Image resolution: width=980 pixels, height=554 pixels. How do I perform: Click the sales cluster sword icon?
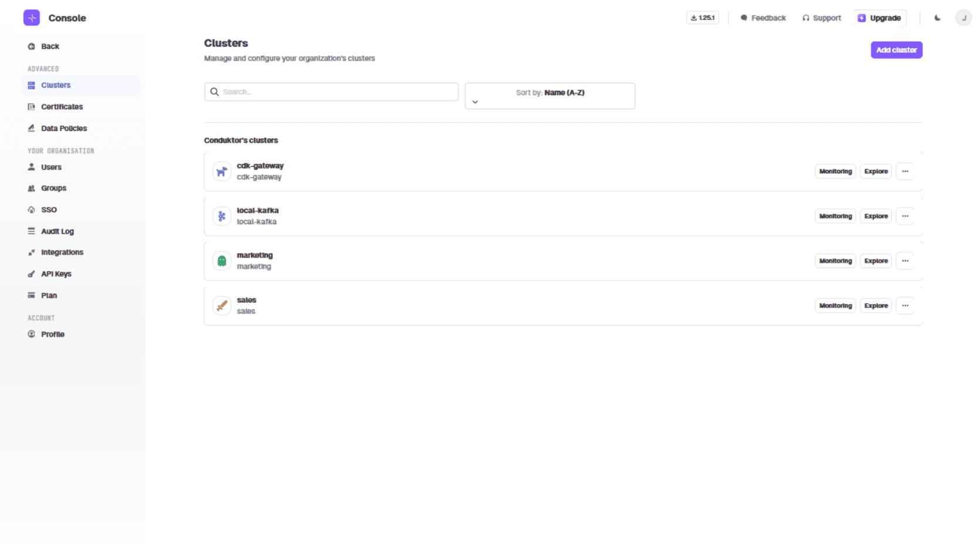[222, 305]
